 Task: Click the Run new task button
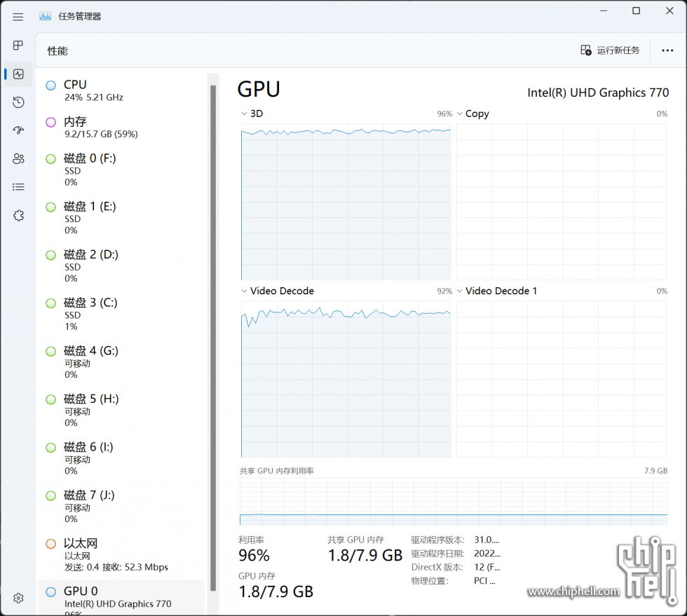tap(610, 50)
